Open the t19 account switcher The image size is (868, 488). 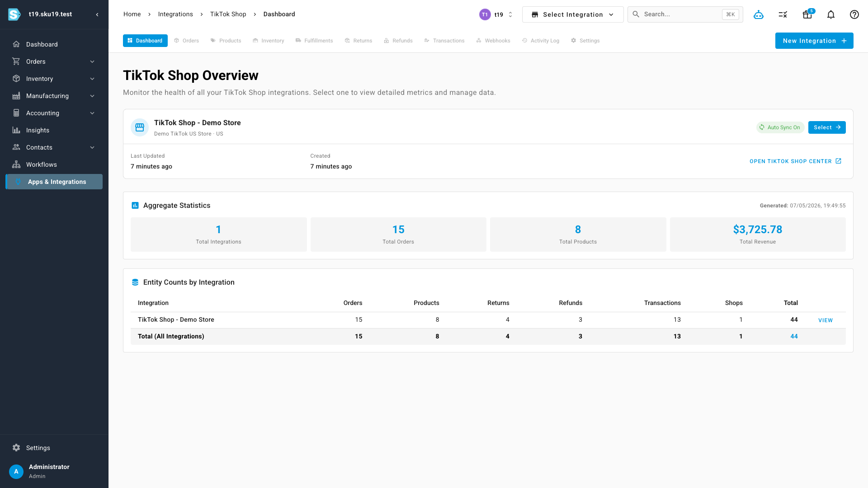[x=496, y=14]
